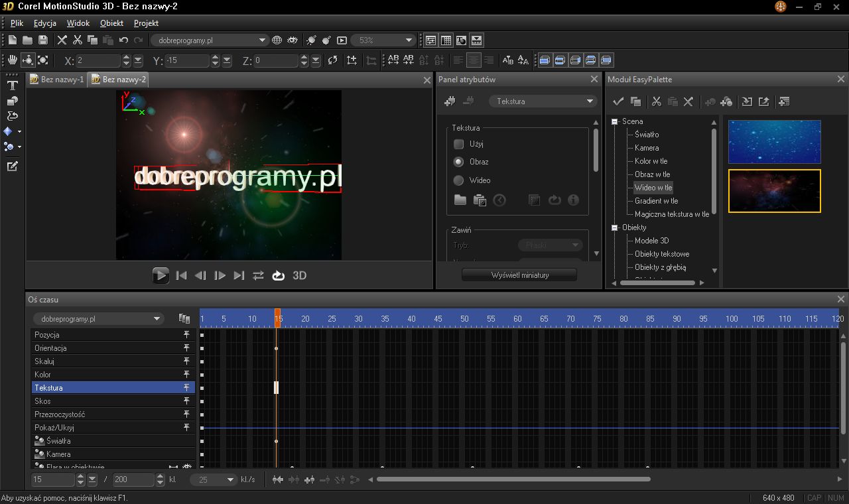Click the total frames 200 spinner arrows
This screenshot has width=849, height=504.
pyautogui.click(x=160, y=479)
